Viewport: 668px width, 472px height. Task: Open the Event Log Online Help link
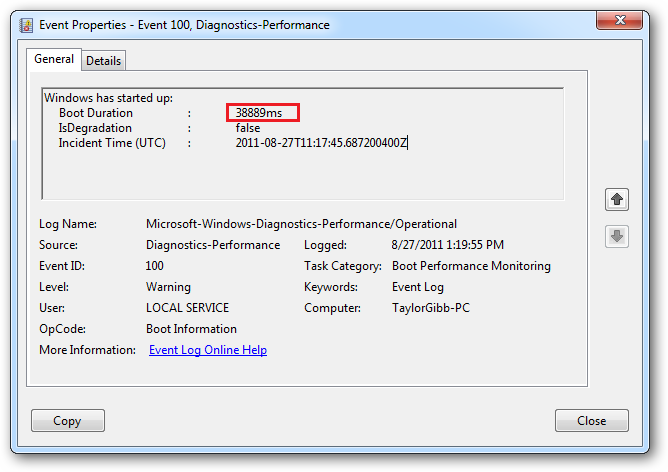(208, 350)
